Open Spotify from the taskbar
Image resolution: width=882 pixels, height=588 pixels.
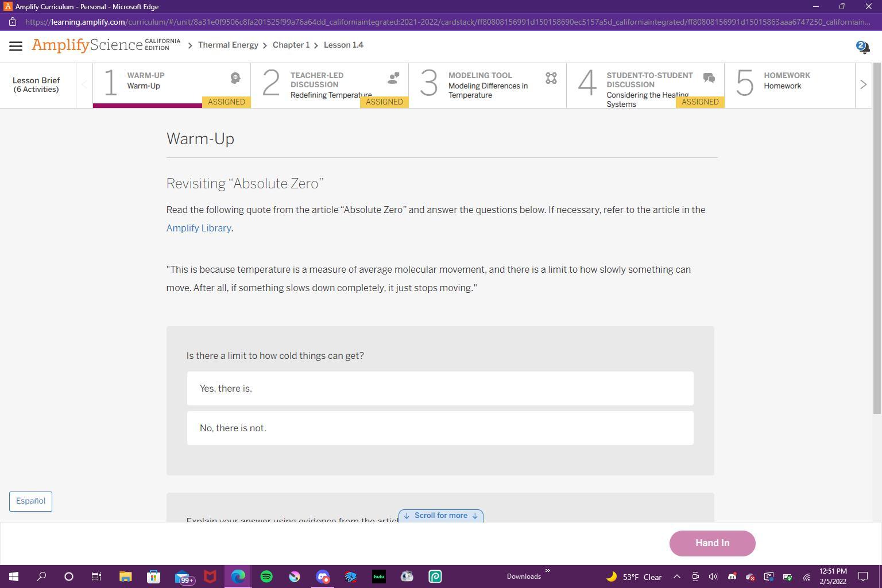coord(266,577)
